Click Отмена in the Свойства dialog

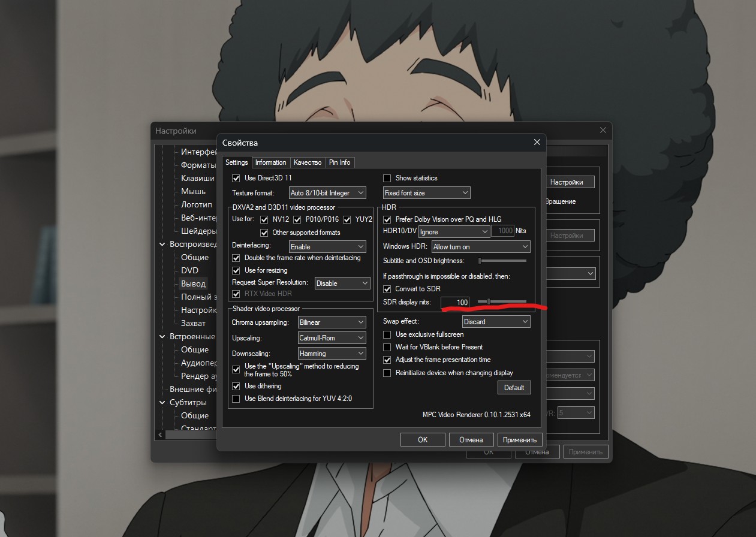(x=471, y=440)
